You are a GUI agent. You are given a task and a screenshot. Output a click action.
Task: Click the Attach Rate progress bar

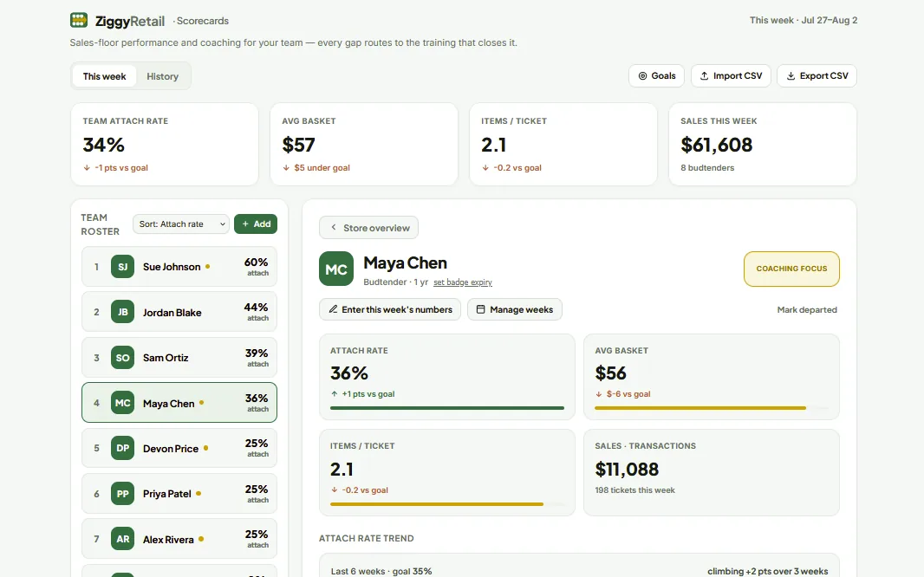point(447,408)
